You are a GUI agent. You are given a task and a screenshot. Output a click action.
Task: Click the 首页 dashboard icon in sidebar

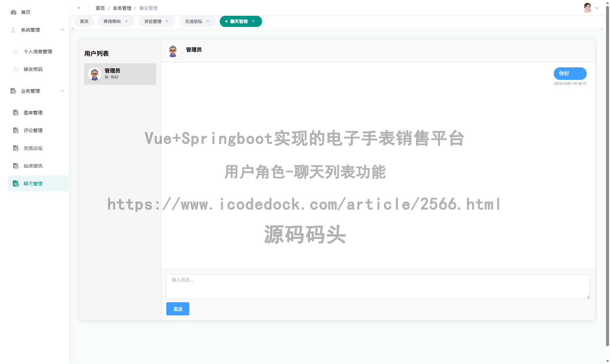(x=13, y=12)
